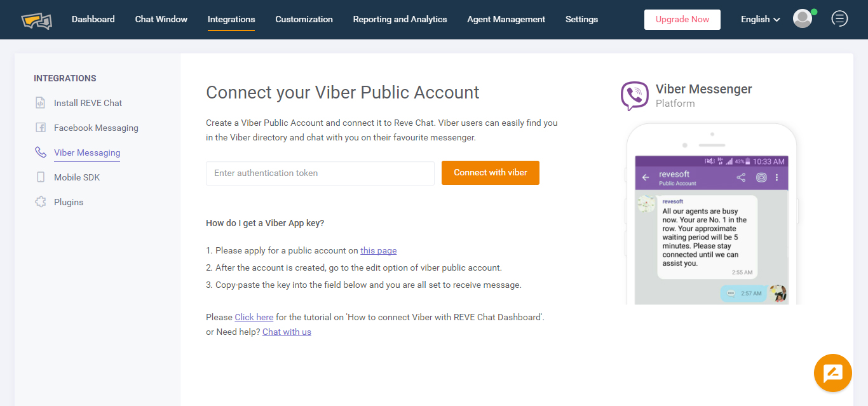868x406 pixels.
Task: Click the Facebook Messaging icon
Action: [41, 128]
